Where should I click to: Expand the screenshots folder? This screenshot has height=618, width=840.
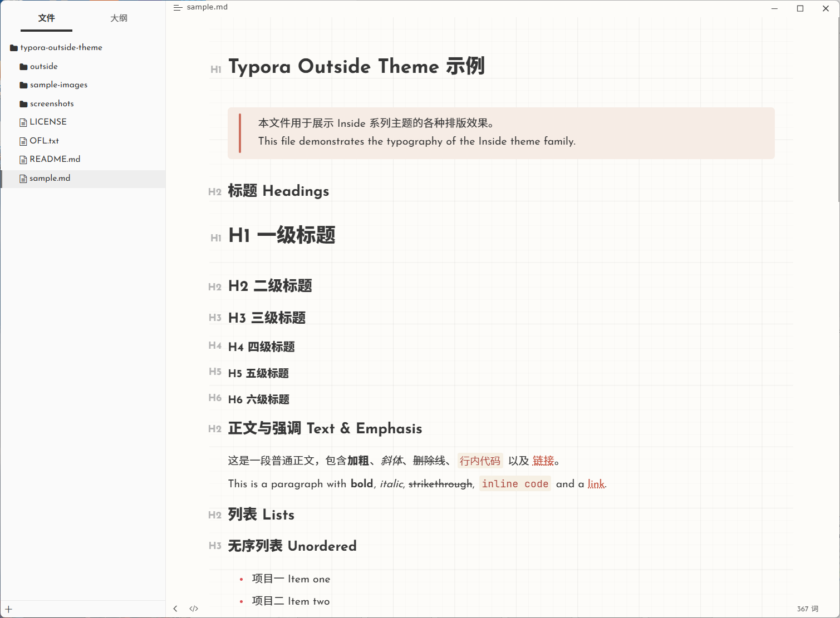coord(52,103)
